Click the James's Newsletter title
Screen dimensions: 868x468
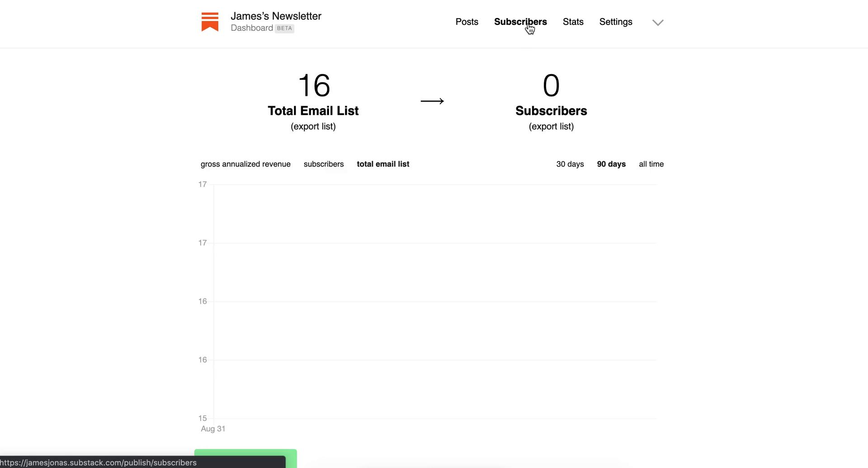tap(276, 16)
